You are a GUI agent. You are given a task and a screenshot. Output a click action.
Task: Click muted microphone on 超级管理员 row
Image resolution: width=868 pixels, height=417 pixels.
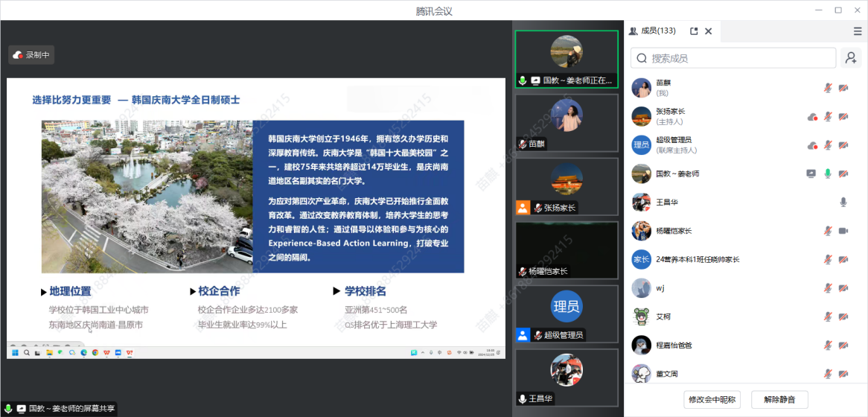click(x=828, y=145)
